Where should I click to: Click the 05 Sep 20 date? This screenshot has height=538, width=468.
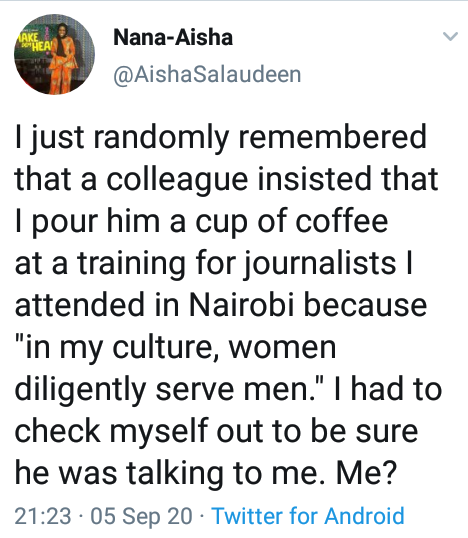click(x=141, y=516)
